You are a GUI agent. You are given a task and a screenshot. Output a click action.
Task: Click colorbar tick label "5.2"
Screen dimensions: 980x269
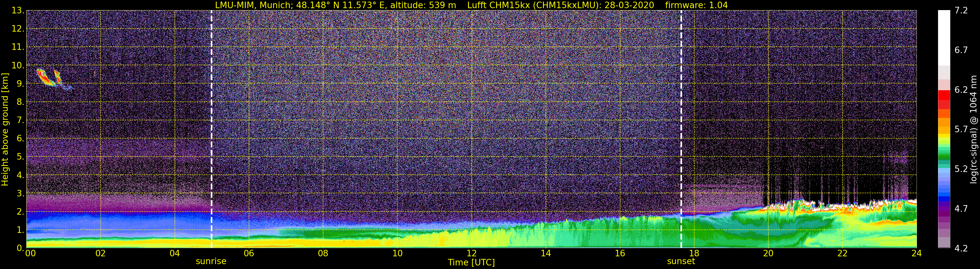coord(961,169)
